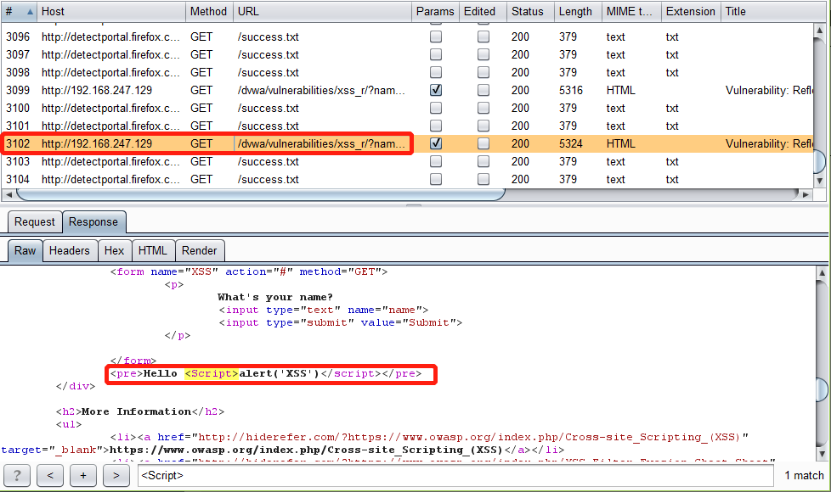Click HTML MIME type cell in row 3099
Screen dimensions: 831x493
621,90
